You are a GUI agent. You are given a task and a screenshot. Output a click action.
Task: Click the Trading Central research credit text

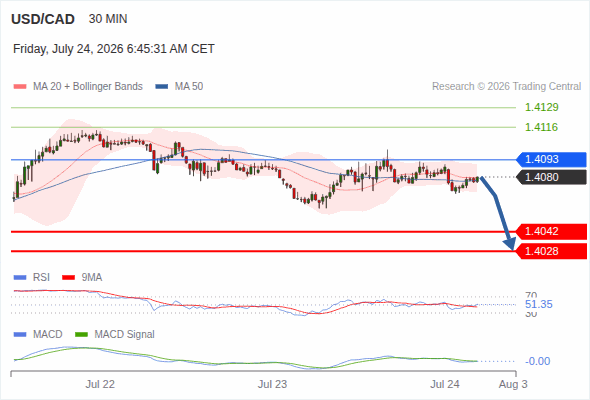(x=506, y=87)
